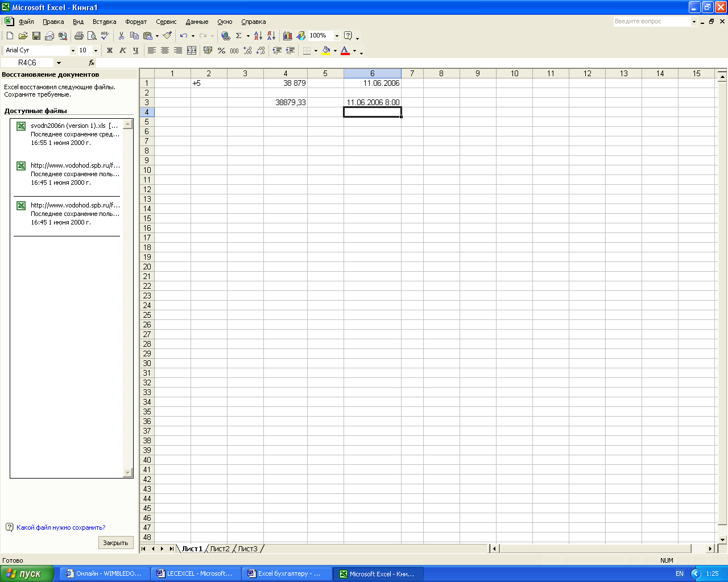Open the zoom percentage dropdown

point(337,36)
